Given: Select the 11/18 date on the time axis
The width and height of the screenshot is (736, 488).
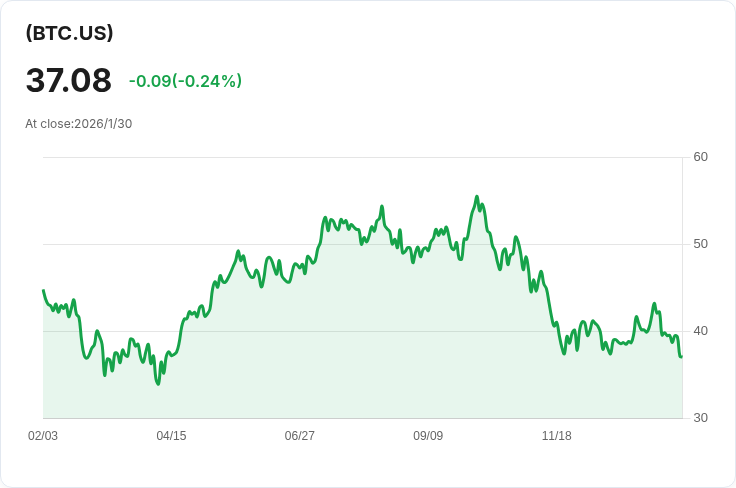Looking at the screenshot, I should coord(556,436).
